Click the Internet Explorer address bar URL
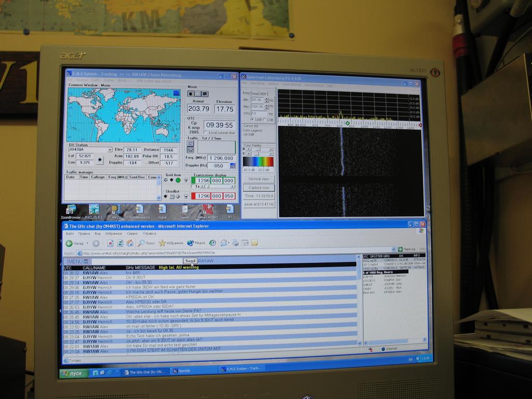This screenshot has width=532, height=399. click(x=149, y=253)
